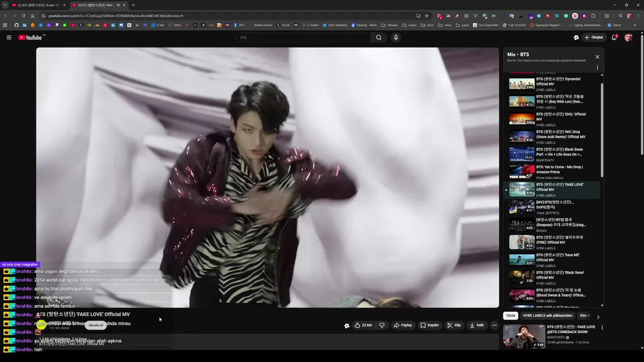Select the Tümü filter chip
644x362 pixels.
511,316
